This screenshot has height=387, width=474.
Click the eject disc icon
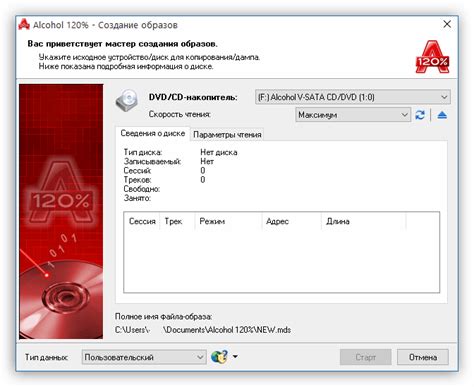442,115
